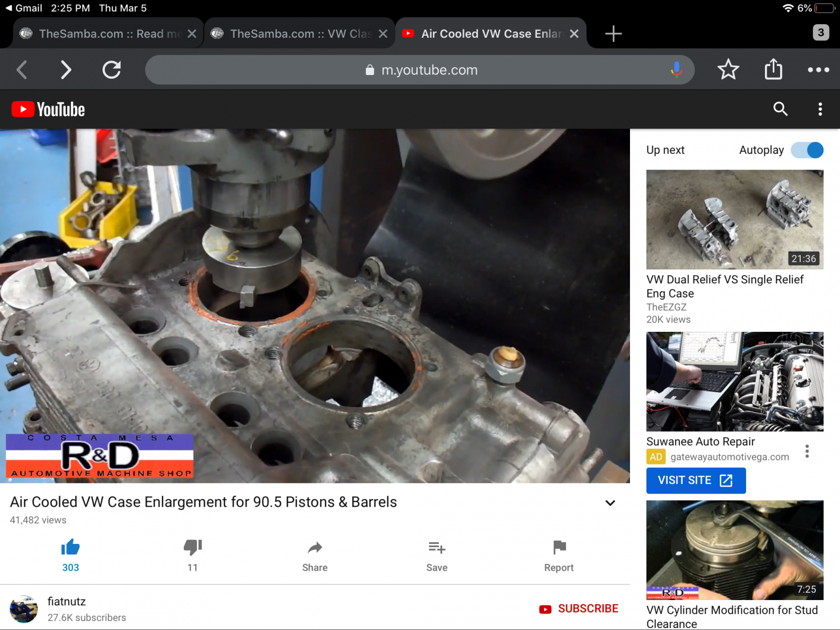Play the 21:36 engine case thumbnail
This screenshot has width=840, height=630.
(x=734, y=219)
